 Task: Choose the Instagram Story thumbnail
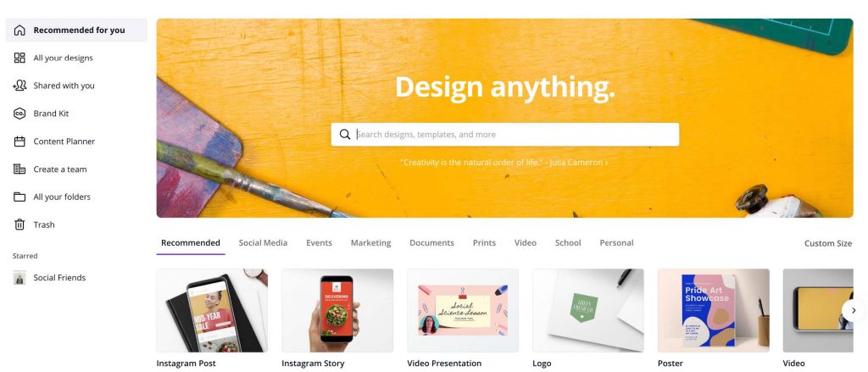(x=337, y=310)
